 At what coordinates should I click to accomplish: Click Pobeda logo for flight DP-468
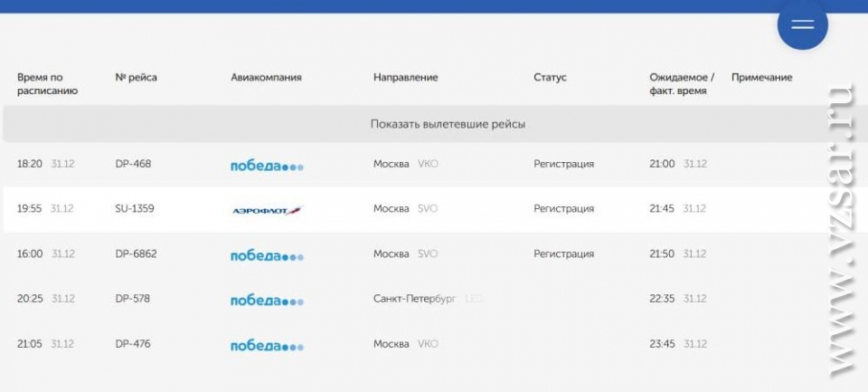pos(267,165)
